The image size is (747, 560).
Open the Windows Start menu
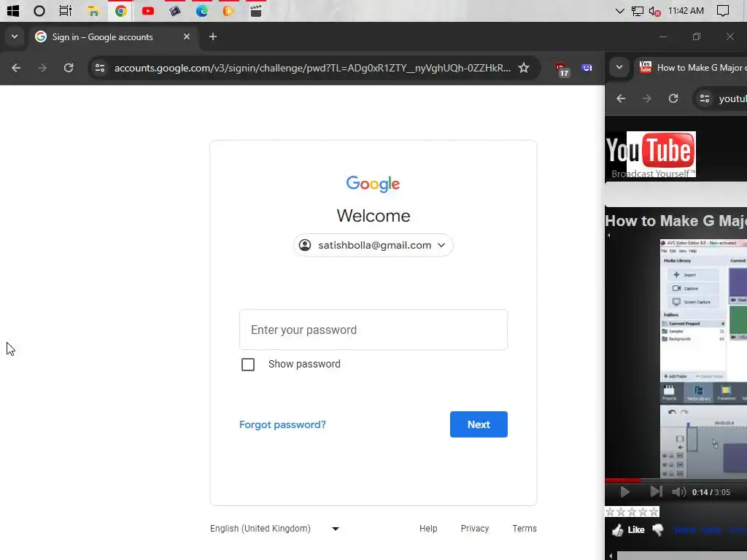coord(13,10)
